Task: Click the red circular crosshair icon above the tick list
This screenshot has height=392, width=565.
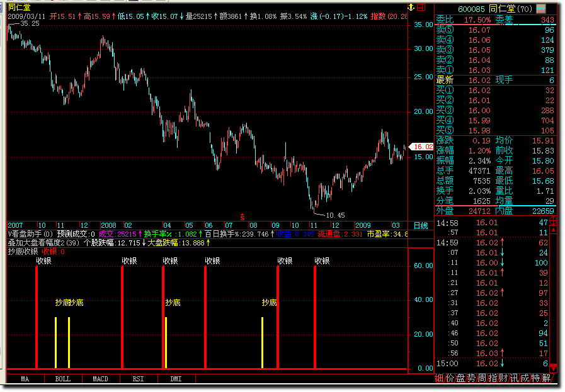Action: 554,221
